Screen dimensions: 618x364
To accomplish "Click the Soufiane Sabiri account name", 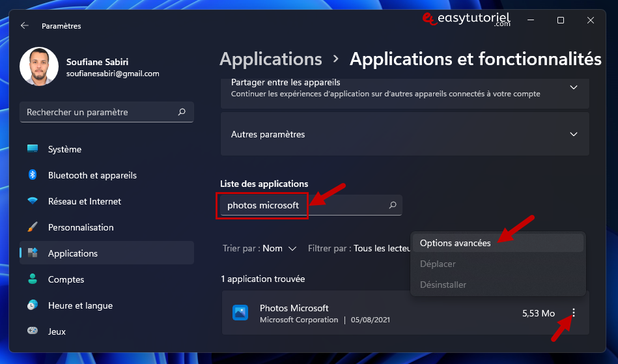I will [97, 62].
